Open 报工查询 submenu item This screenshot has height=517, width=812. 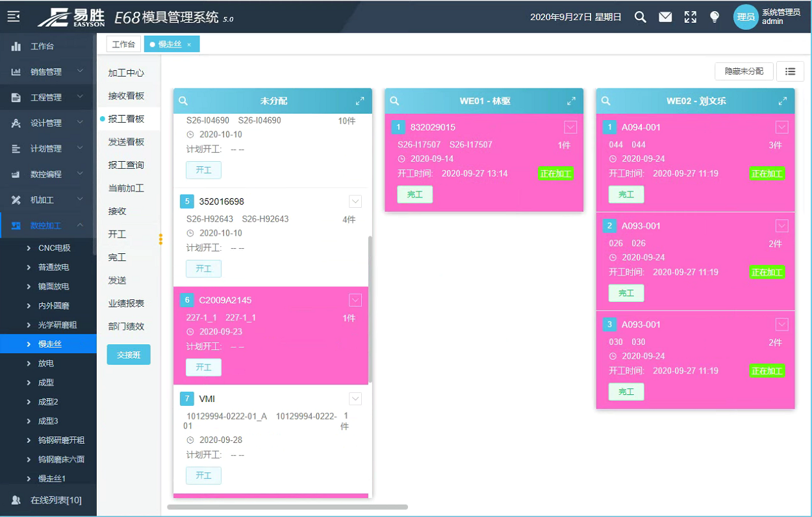click(126, 166)
